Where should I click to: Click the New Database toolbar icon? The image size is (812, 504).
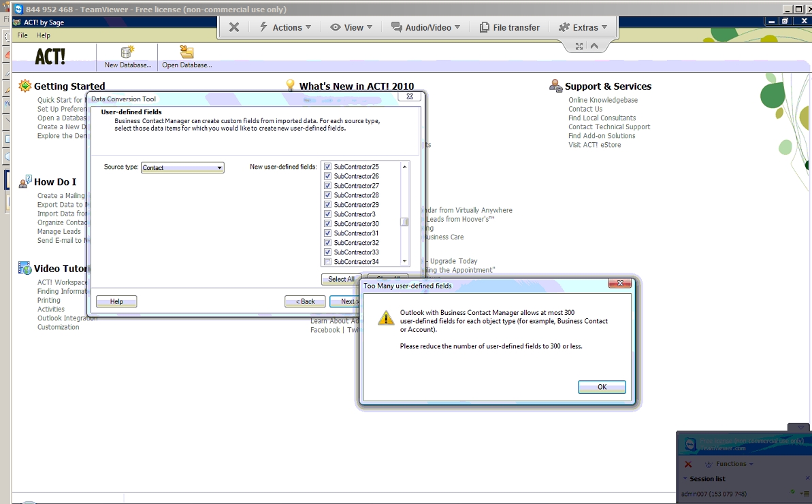127,53
